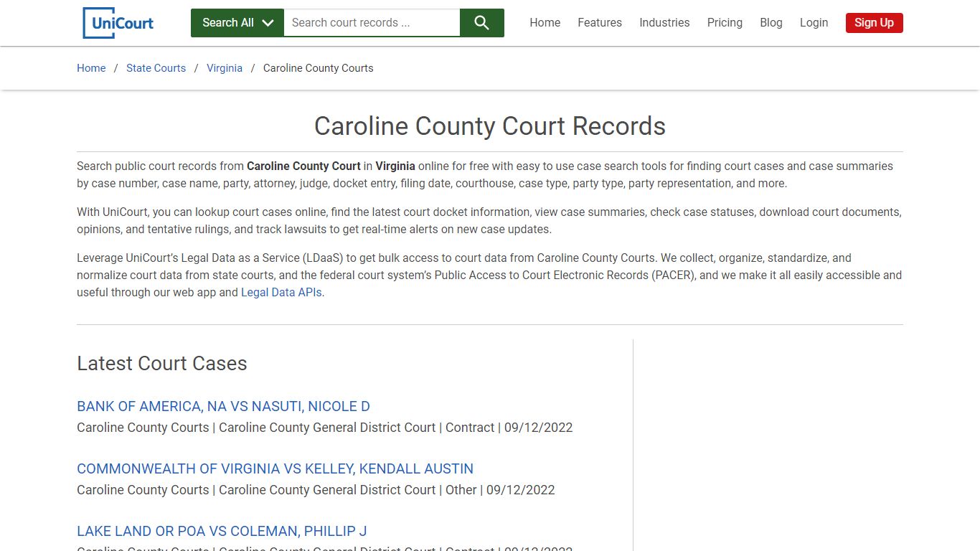980x551 pixels.
Task: Open Lake Land Or POA vs Coleman case
Action: [x=222, y=531]
